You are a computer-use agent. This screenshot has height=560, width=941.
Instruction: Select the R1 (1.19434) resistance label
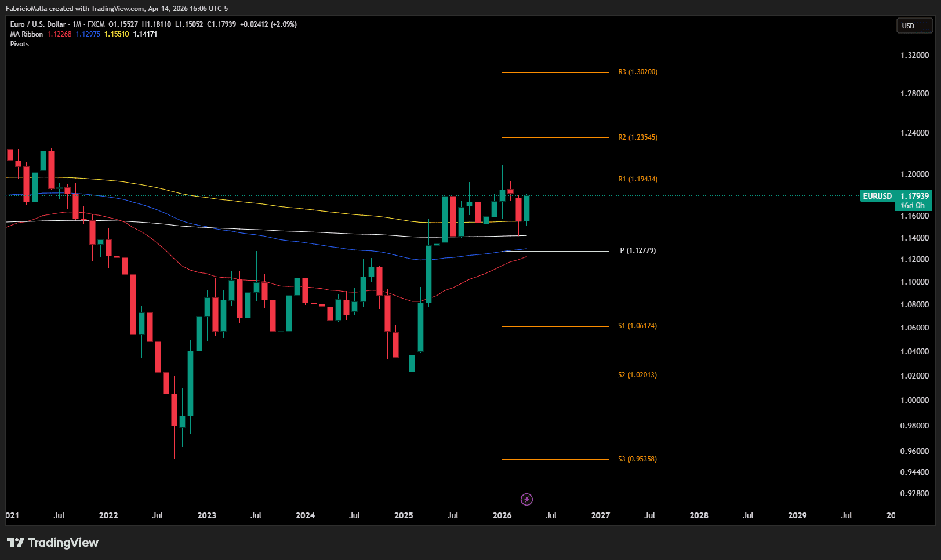pos(637,179)
